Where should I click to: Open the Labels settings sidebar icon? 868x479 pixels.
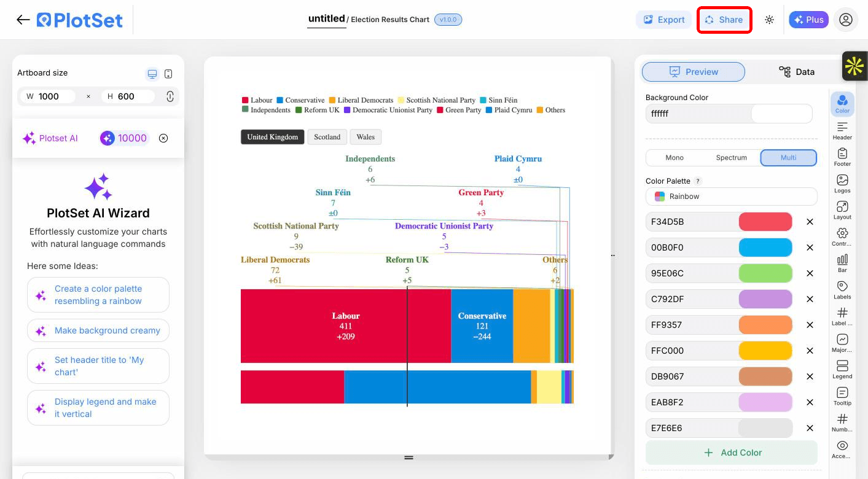[842, 290]
